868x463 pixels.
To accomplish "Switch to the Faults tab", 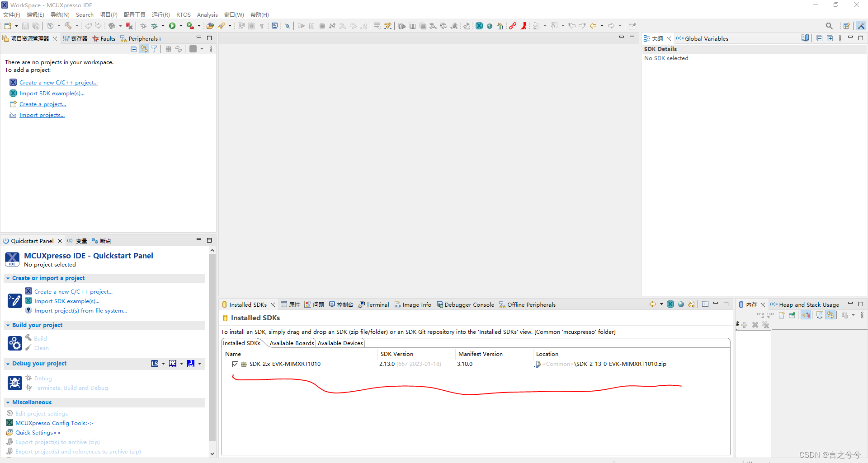I will [104, 38].
